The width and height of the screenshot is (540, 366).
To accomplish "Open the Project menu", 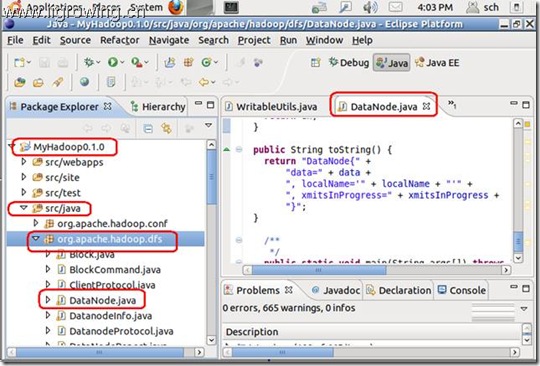I will (254, 40).
